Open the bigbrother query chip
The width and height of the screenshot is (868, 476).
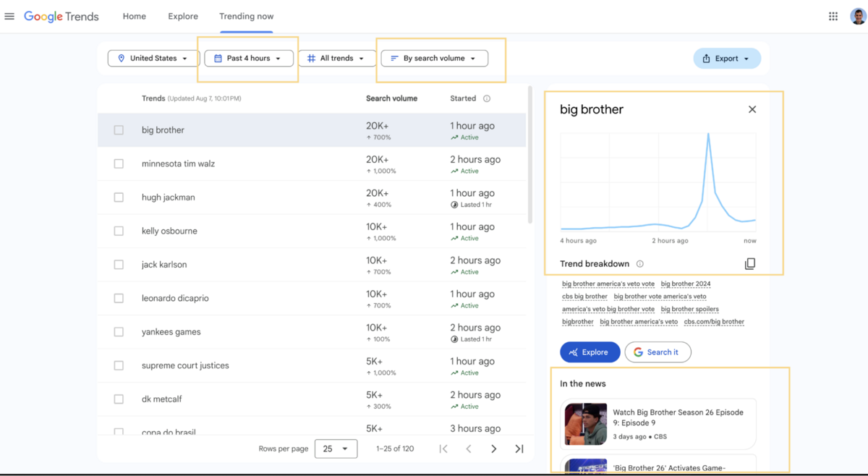point(578,322)
